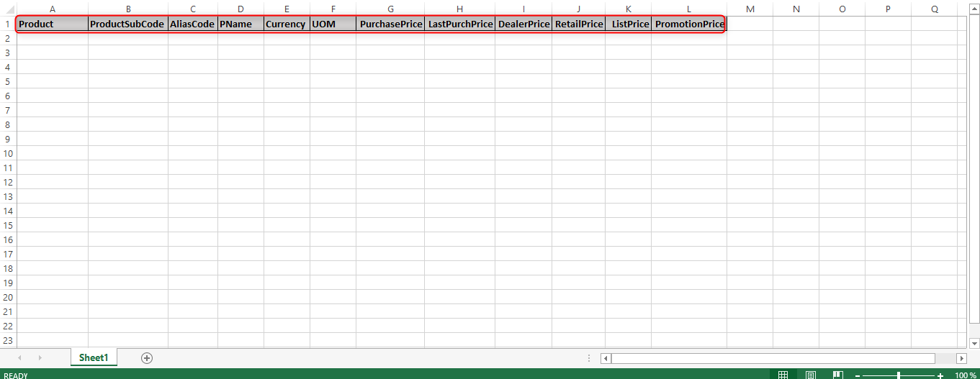This screenshot has width=980, height=379.
Task: Select entire column B by its header
Action: coord(128,9)
